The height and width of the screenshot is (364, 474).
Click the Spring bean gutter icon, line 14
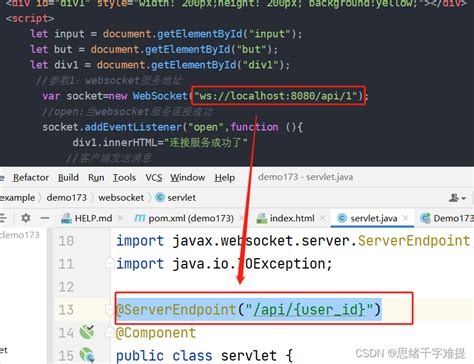[x=87, y=332]
